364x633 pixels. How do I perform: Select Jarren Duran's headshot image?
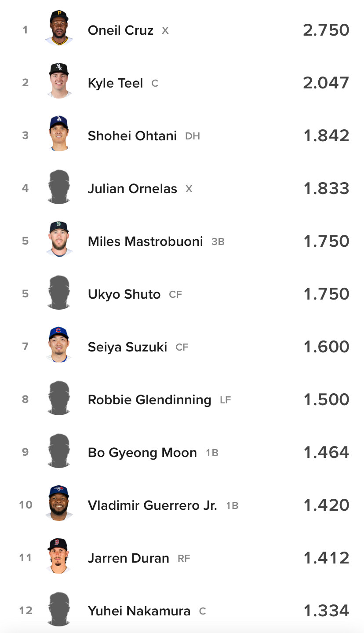pyautogui.click(x=59, y=556)
